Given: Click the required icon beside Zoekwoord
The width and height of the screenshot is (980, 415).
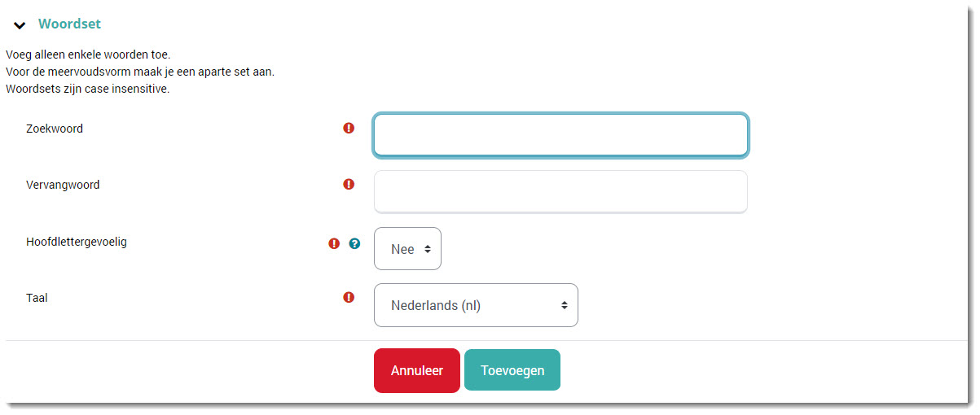Looking at the screenshot, I should point(349,128).
